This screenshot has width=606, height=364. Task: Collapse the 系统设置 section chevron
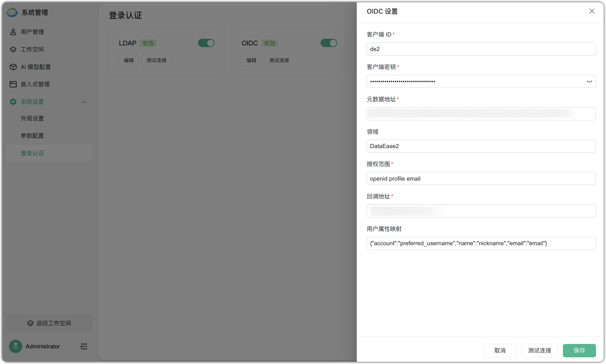tap(84, 102)
